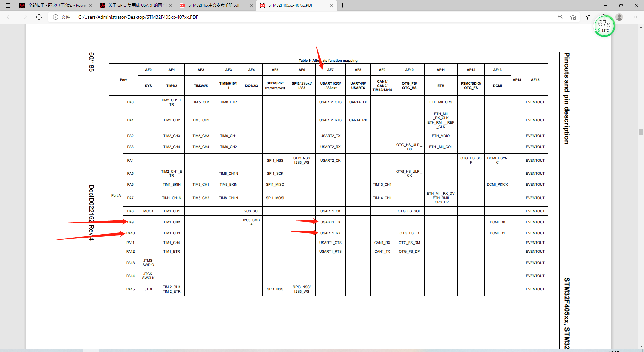Click EVENTOUT in the PA0 row
This screenshot has height=352, width=644.
535,102
